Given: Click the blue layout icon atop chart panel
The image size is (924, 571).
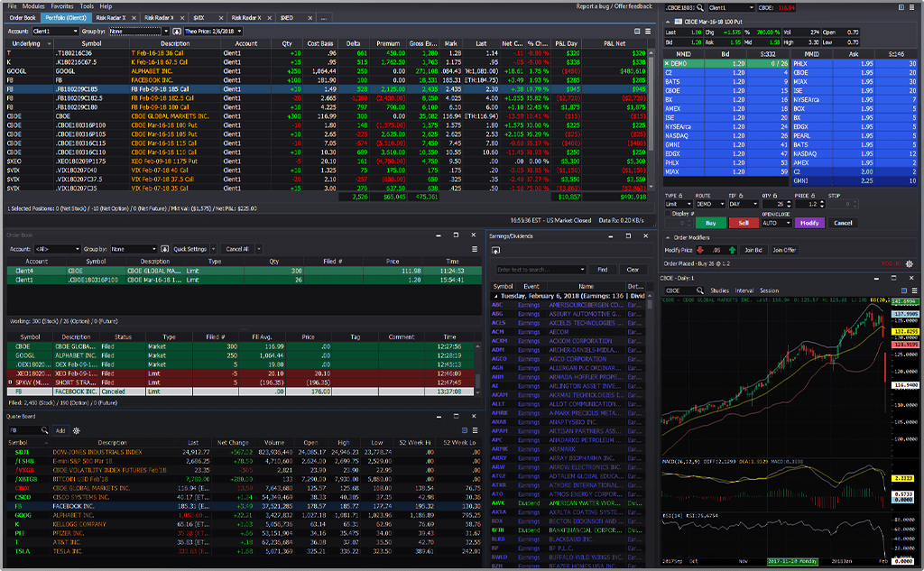Looking at the screenshot, I should 902,290.
